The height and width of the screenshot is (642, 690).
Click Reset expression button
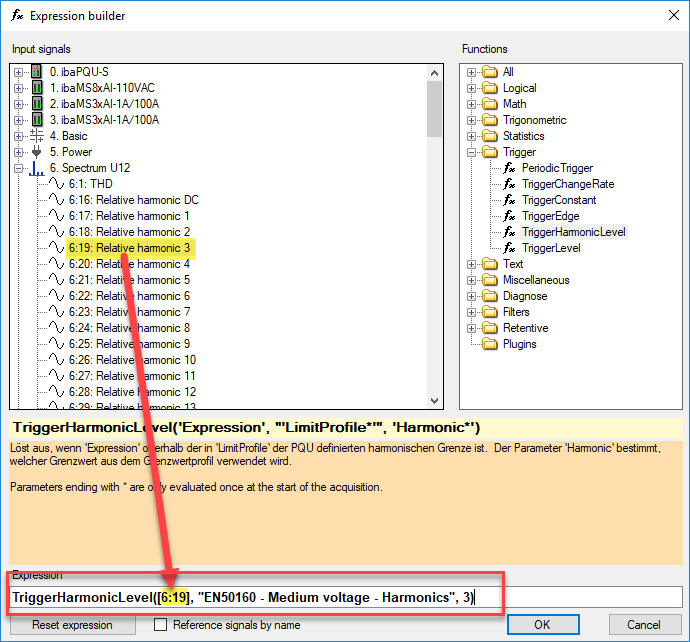(x=72, y=624)
